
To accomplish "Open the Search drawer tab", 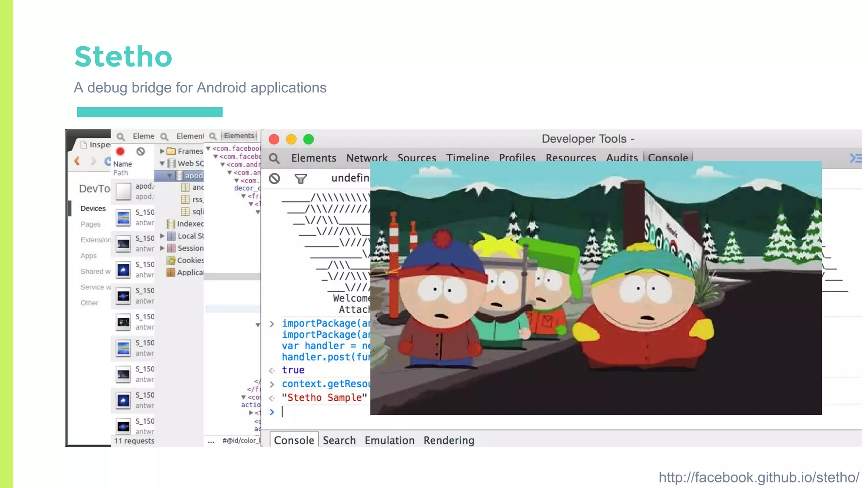I will click(339, 441).
